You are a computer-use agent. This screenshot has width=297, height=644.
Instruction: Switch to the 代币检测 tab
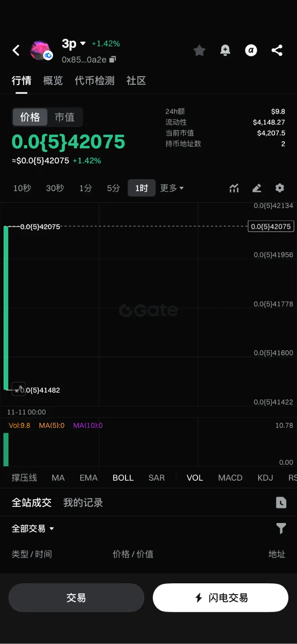click(95, 80)
